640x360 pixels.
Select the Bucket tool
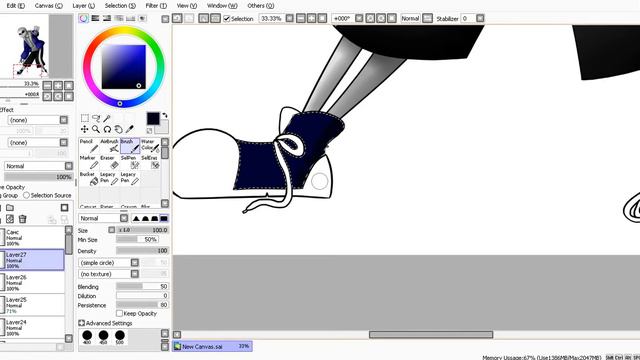click(x=89, y=178)
